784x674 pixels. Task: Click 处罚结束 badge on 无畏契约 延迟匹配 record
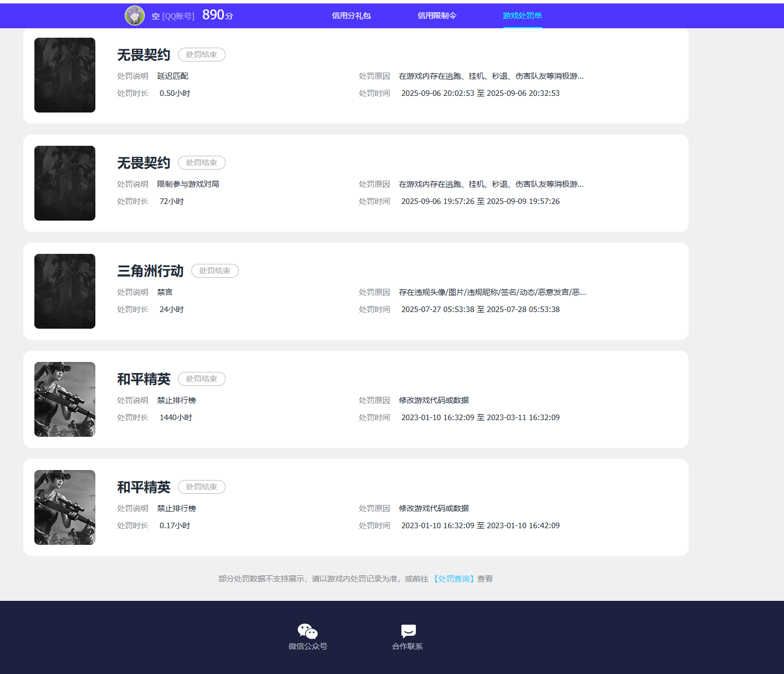point(202,54)
